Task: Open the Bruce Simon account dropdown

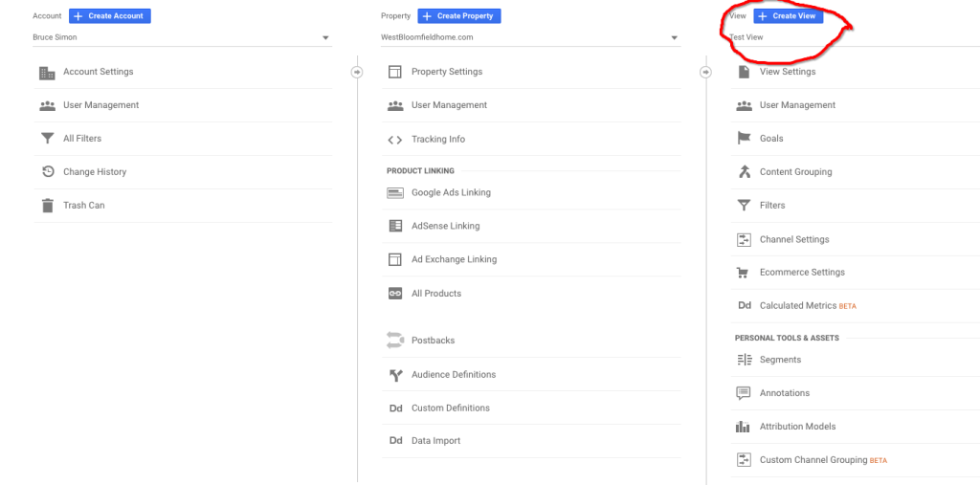Action: [183, 37]
